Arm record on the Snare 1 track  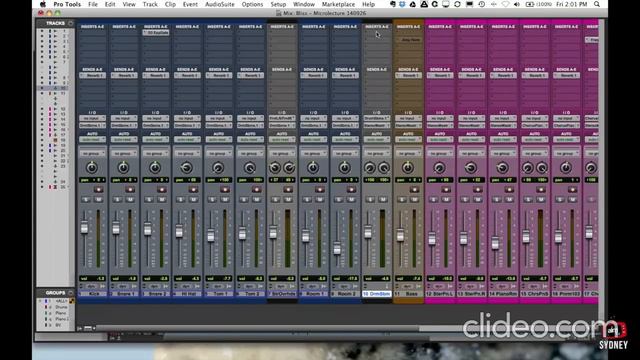[130, 189]
